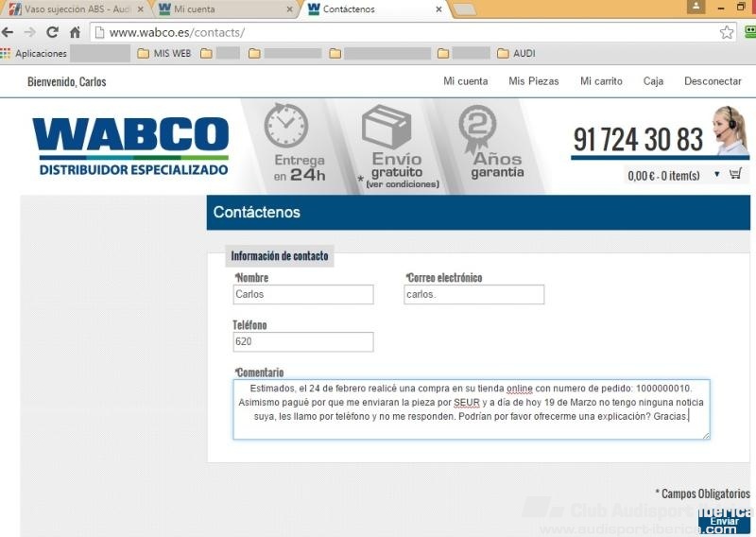This screenshot has height=537, width=756.
Task: Close the Vaso sujección ABS tab
Action: pyautogui.click(x=140, y=9)
